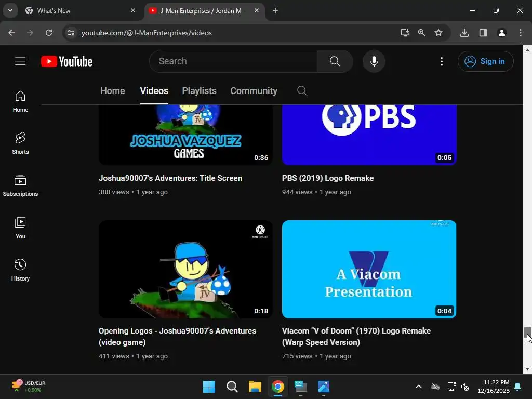This screenshot has width=532, height=399.
Task: Open notifications bell in taskbar
Action: coord(518,387)
